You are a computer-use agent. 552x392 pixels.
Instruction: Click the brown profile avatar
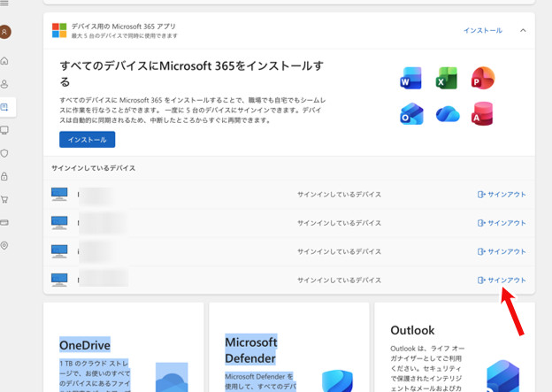coord(5,32)
